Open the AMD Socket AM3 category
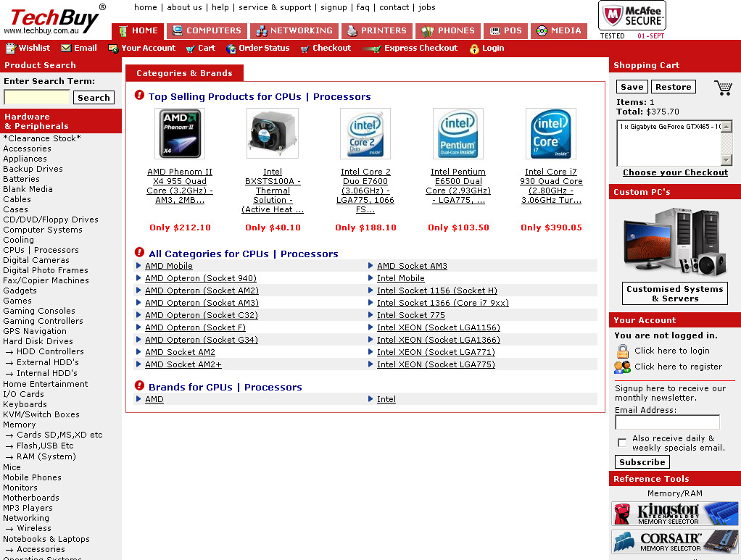Image resolution: width=741 pixels, height=560 pixels. coord(412,267)
